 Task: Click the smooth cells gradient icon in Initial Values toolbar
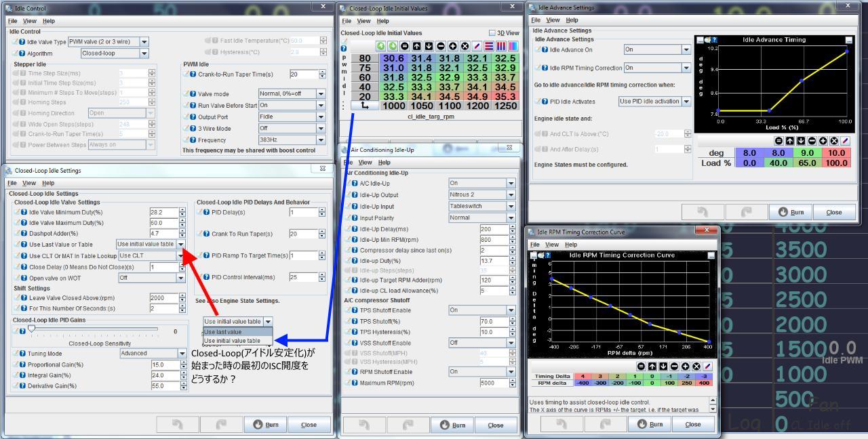click(513, 45)
